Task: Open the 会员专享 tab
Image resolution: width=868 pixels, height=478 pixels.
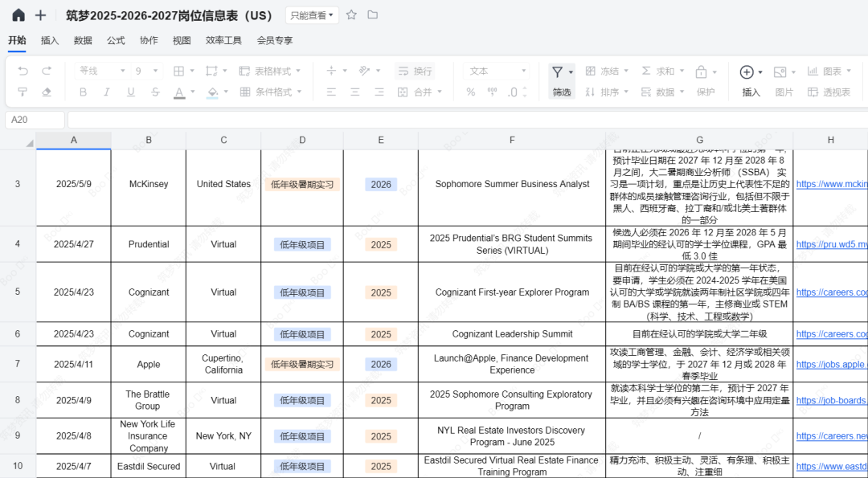Action: click(275, 40)
